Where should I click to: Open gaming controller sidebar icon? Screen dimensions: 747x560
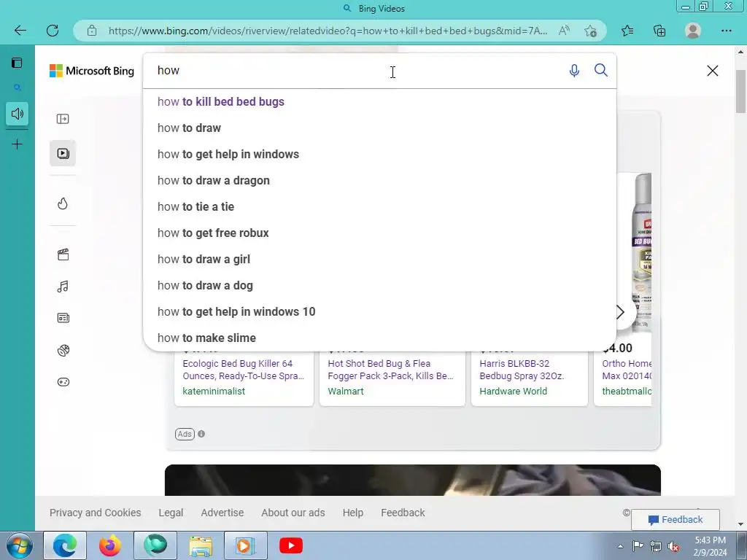[x=63, y=382]
